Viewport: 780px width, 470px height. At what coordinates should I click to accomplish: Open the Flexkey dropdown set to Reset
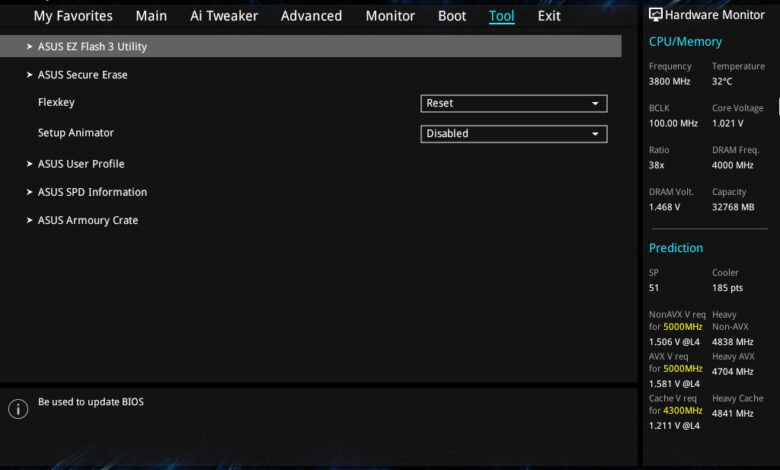(514, 103)
